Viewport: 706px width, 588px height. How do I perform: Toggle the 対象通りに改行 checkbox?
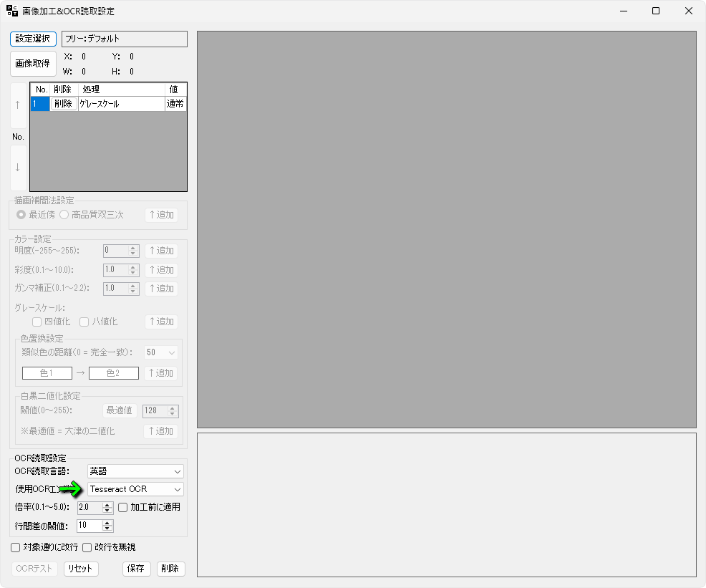pos(16,547)
